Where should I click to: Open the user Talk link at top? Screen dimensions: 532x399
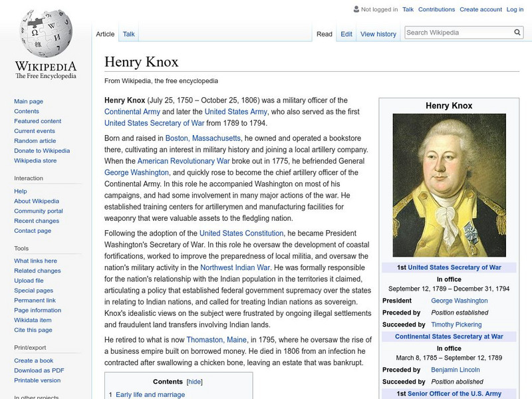[x=408, y=9]
